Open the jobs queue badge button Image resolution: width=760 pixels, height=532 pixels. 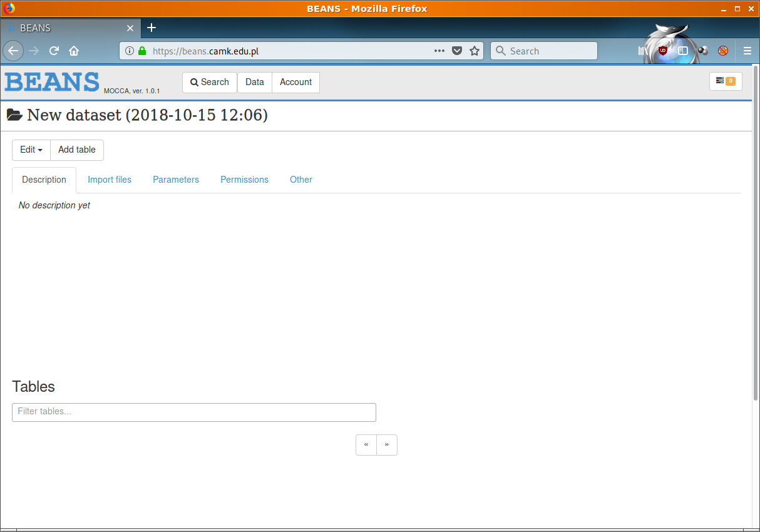(725, 81)
